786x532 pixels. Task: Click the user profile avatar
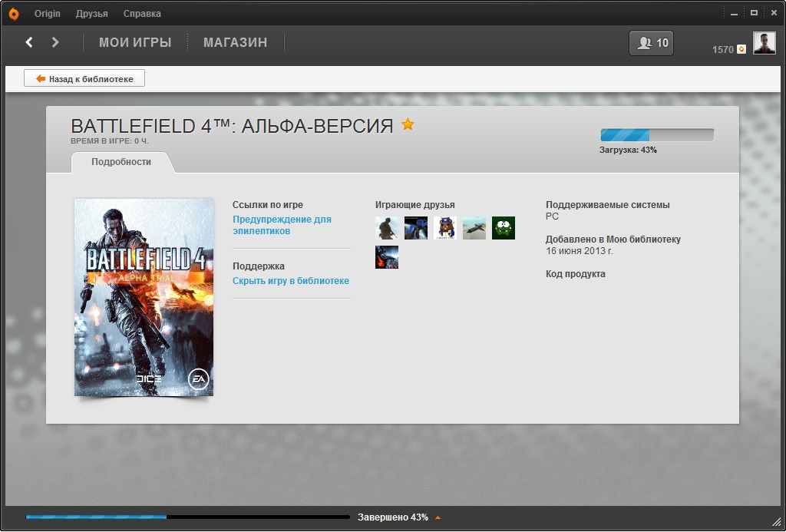point(764,43)
